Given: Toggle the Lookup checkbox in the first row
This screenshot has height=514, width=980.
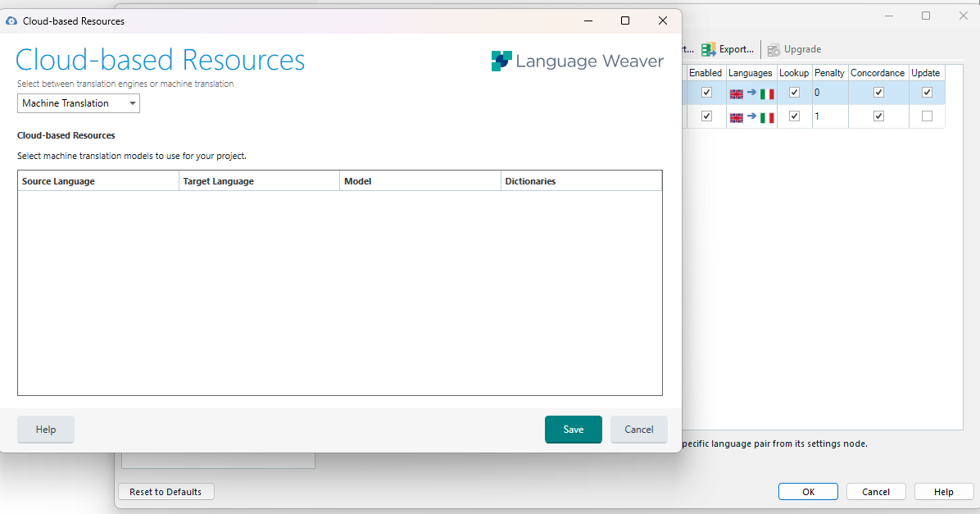Looking at the screenshot, I should [793, 92].
